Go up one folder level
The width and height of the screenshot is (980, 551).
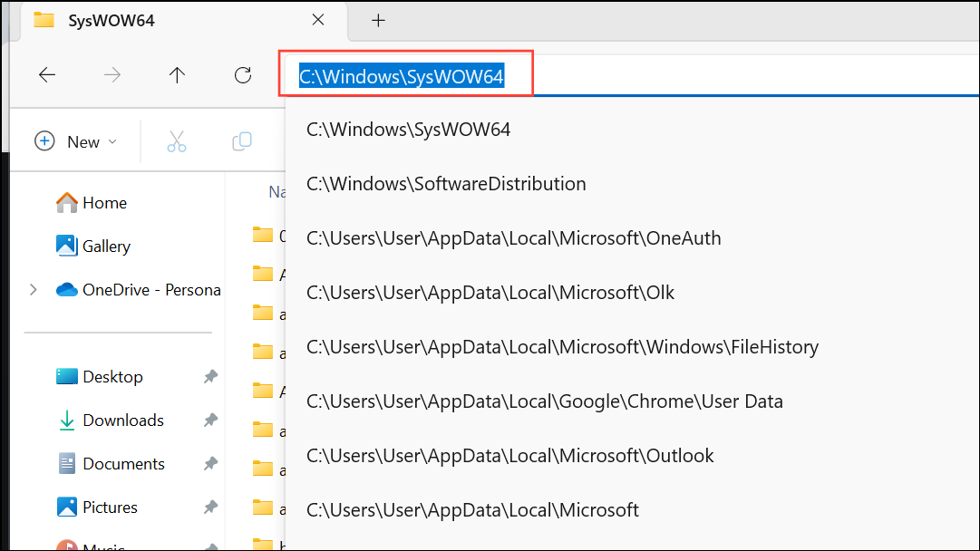(178, 75)
